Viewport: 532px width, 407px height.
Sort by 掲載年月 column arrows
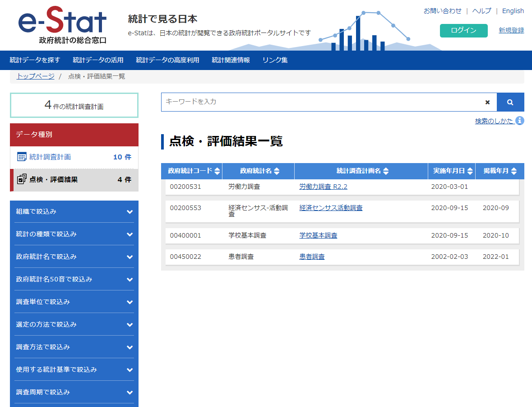pyautogui.click(x=515, y=171)
